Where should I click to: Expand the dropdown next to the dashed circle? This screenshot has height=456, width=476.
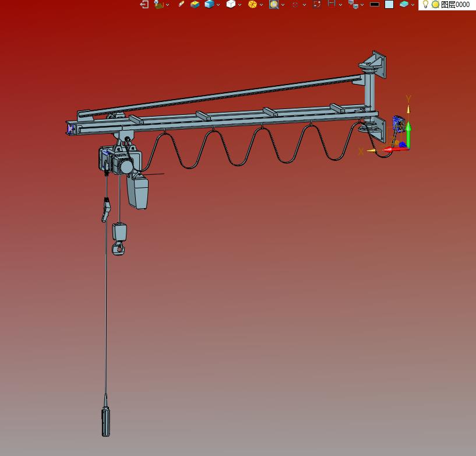point(304,5)
